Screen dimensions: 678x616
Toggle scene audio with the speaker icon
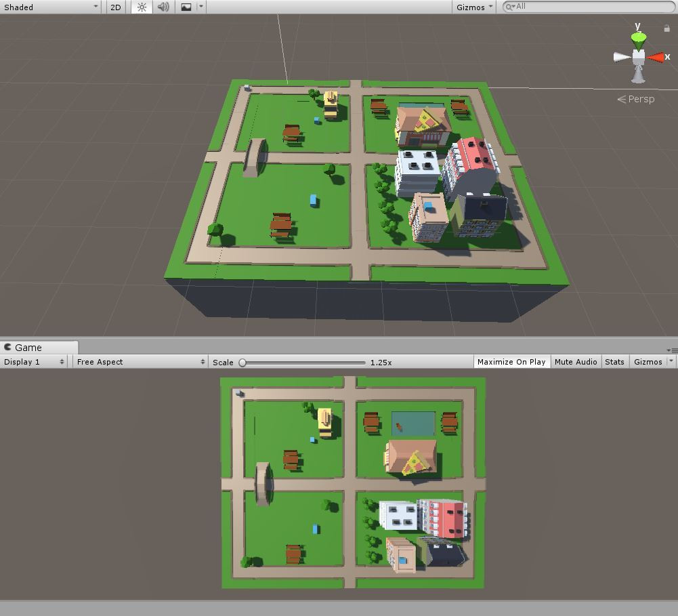pos(163,7)
